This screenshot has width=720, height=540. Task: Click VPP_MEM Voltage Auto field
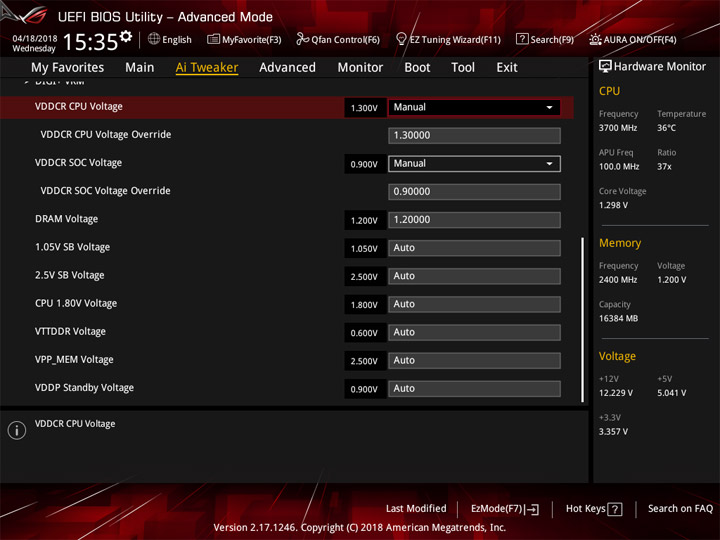pyautogui.click(x=474, y=360)
